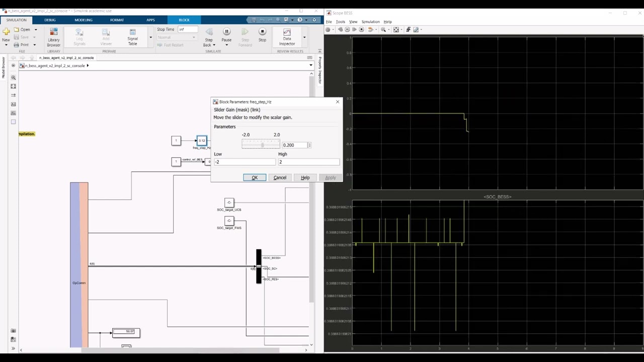Image resolution: width=644 pixels, height=362 pixels.
Task: Open the Scope Tools menu
Action: [341, 22]
